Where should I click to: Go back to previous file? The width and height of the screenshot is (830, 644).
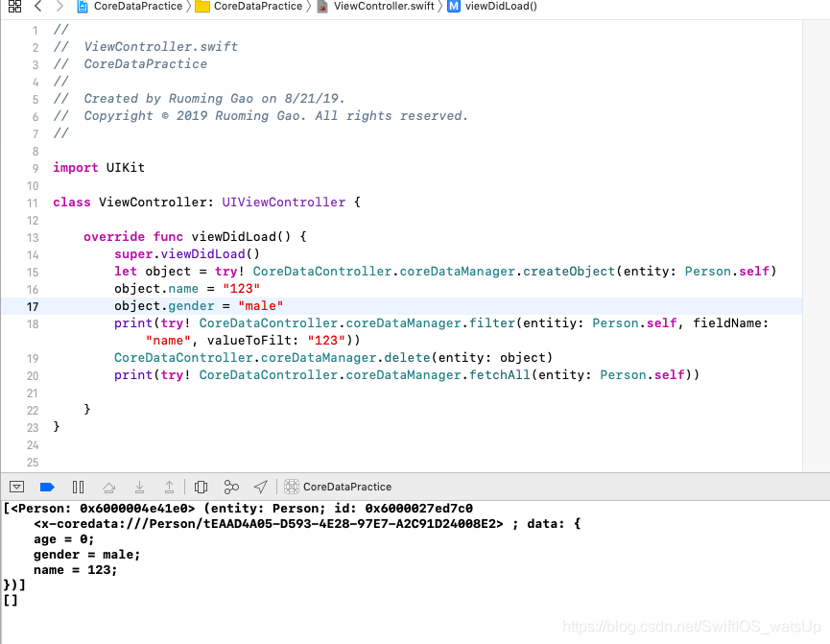click(x=37, y=7)
